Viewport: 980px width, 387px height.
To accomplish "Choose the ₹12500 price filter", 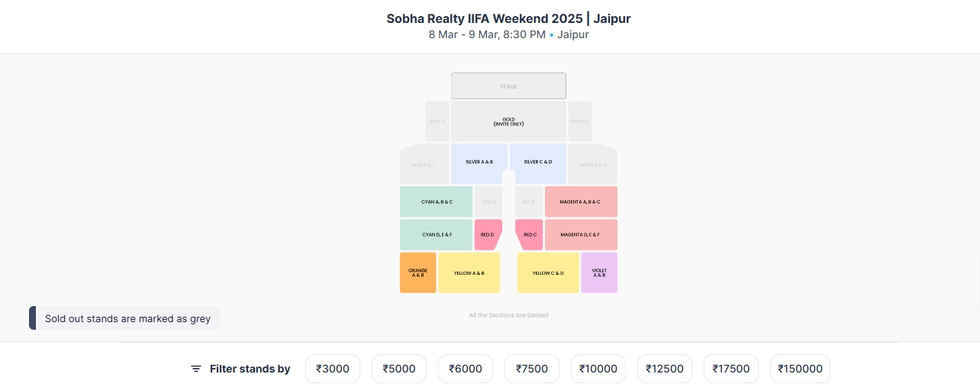I will [665, 369].
